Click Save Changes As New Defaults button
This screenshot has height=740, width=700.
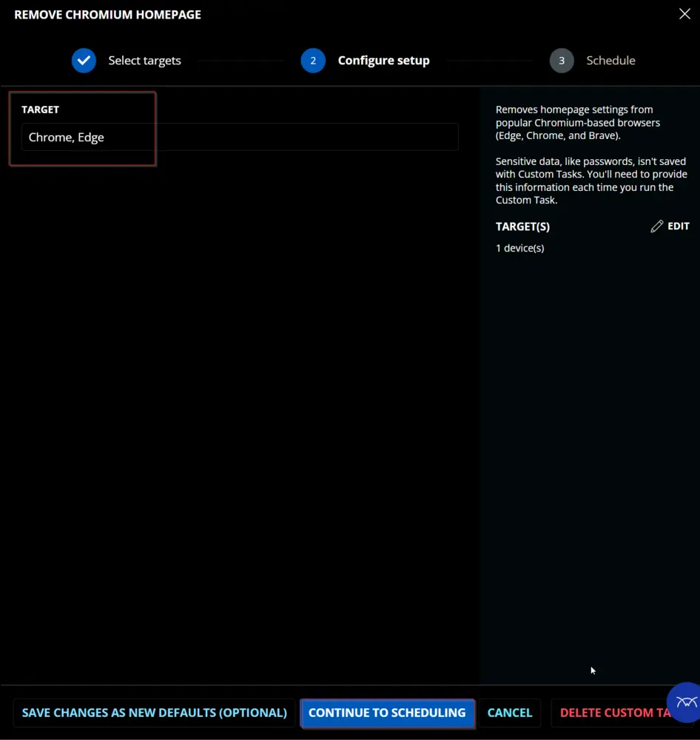(155, 713)
